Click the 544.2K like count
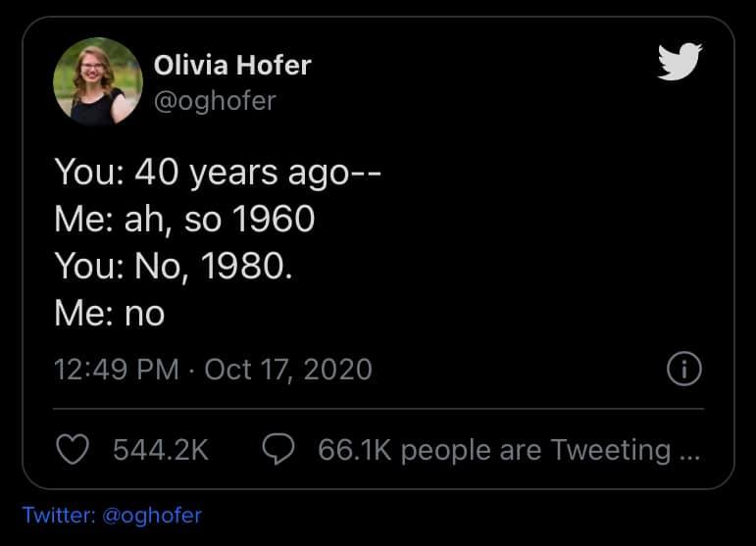The image size is (756, 546). click(x=161, y=450)
